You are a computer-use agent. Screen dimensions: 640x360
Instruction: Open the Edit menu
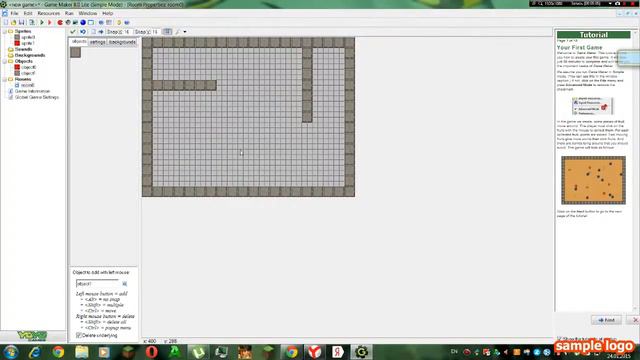(28, 13)
